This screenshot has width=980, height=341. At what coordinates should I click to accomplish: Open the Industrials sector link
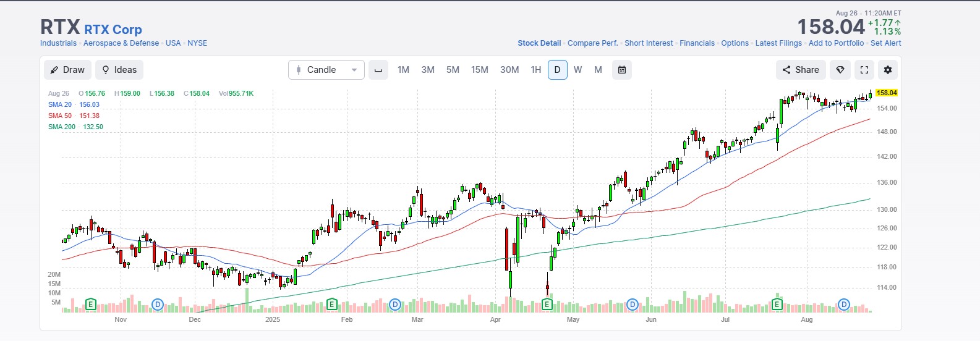58,43
